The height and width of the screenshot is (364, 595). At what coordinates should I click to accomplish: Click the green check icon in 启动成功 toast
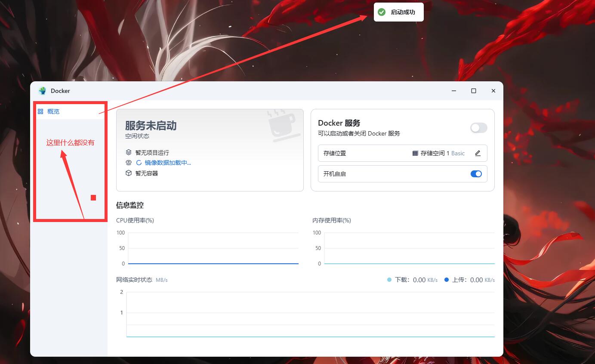[x=382, y=12]
